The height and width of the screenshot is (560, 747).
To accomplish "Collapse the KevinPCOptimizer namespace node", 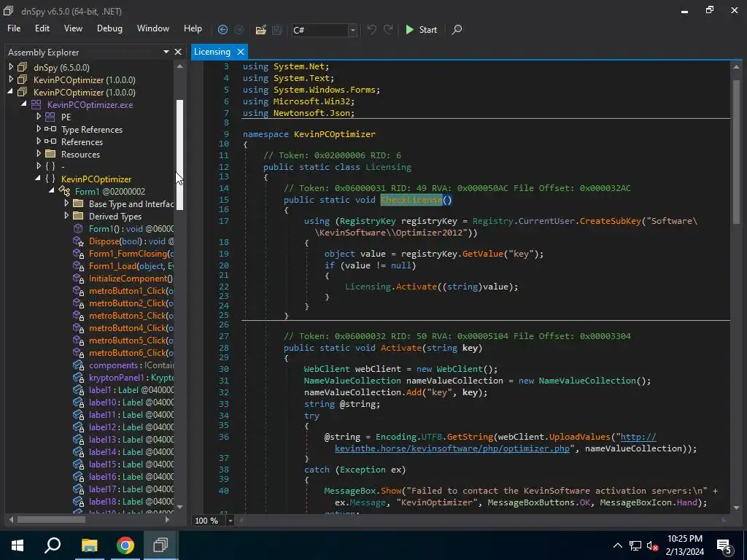I will click(x=38, y=179).
